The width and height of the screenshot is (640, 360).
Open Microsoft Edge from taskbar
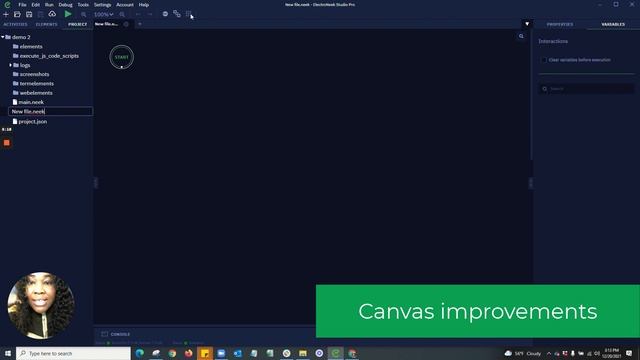140,353
